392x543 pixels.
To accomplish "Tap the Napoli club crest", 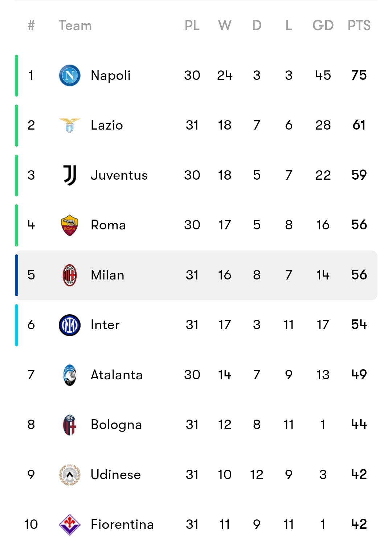I will coord(70,75).
